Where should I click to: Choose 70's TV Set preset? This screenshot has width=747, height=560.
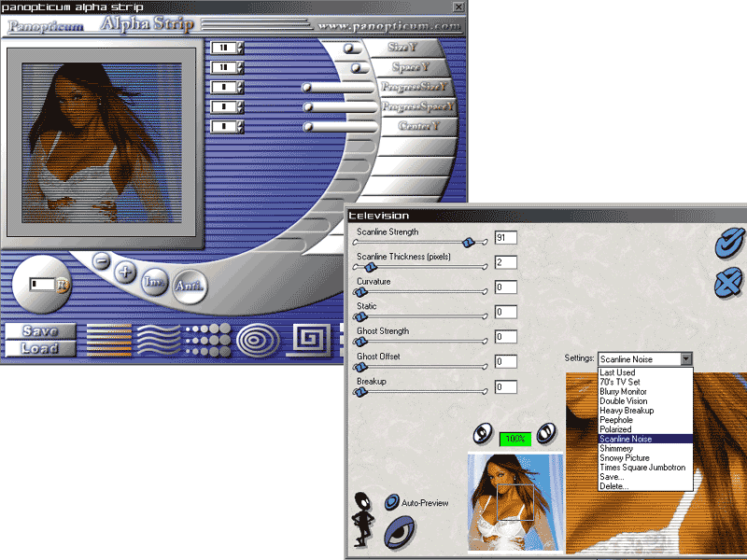click(645, 382)
